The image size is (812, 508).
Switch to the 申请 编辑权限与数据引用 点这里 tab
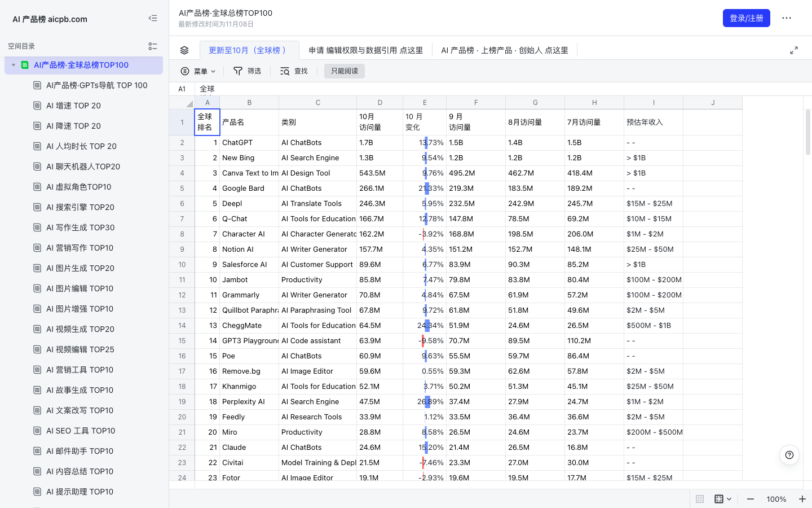366,50
